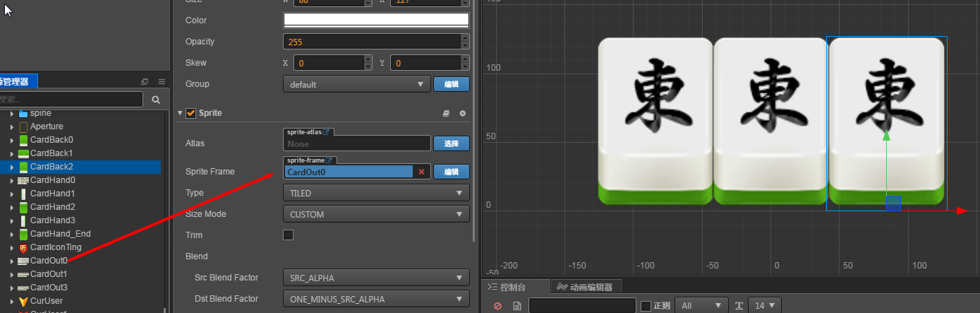This screenshot has width=980, height=313.
Task: Expand the spine folder arrow
Action: [x=12, y=113]
